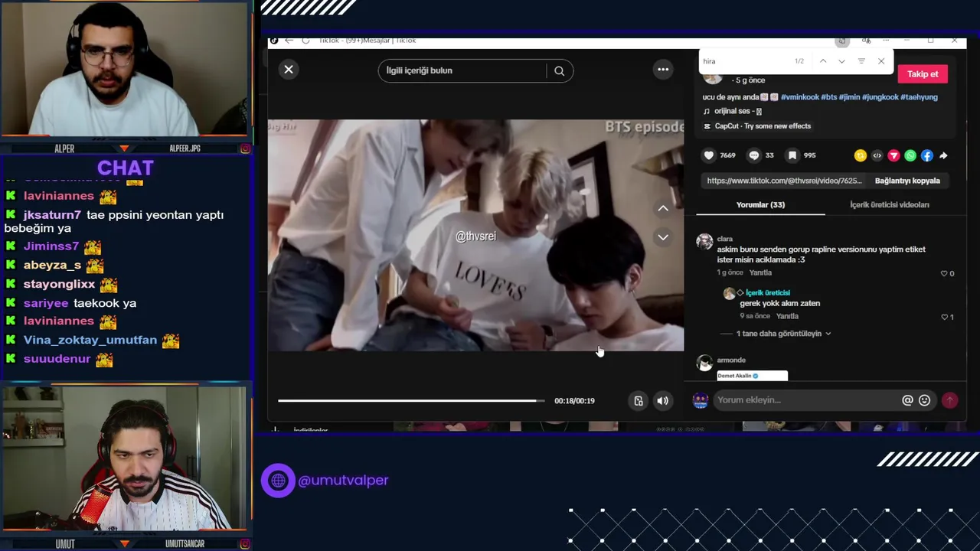Repost video with yellow repost icon
This screenshot has width=980, height=551.
coord(861,155)
